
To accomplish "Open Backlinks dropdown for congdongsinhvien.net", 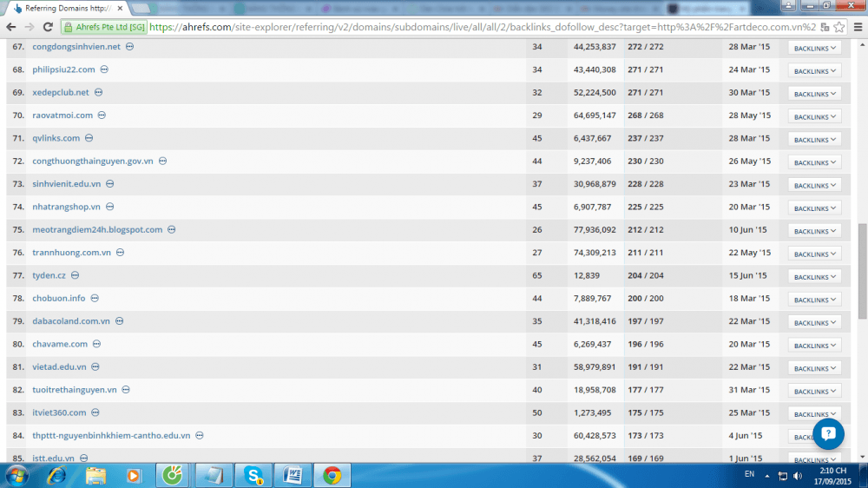I will [x=814, y=48].
